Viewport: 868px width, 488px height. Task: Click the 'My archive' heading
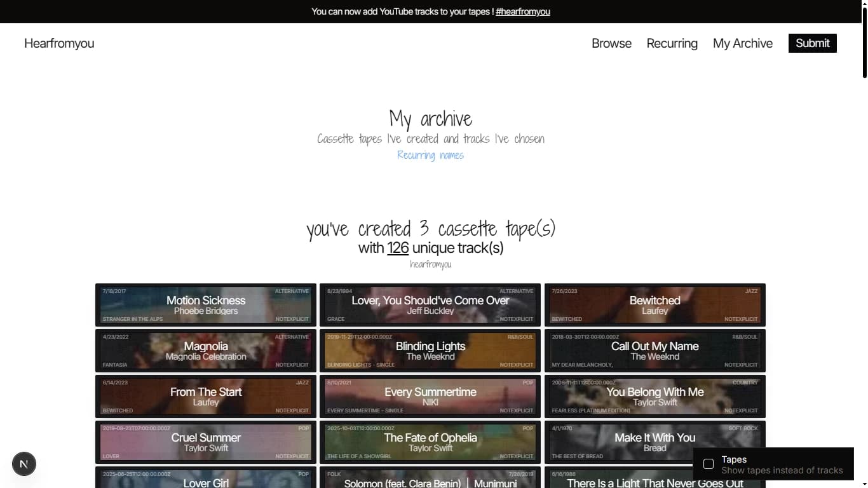[x=431, y=119]
